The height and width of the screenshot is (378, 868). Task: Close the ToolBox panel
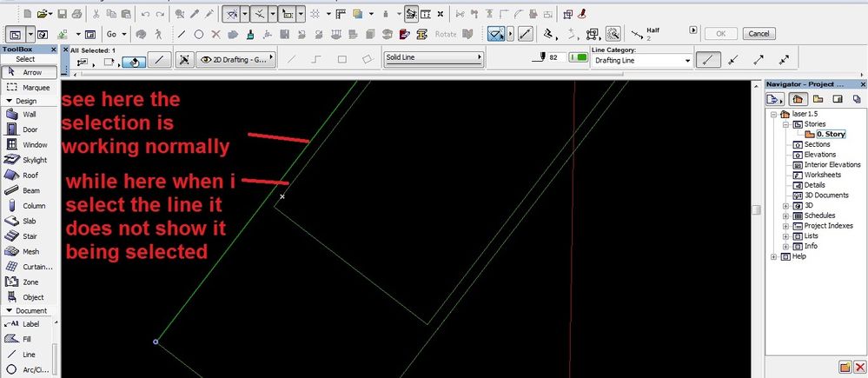point(54,50)
